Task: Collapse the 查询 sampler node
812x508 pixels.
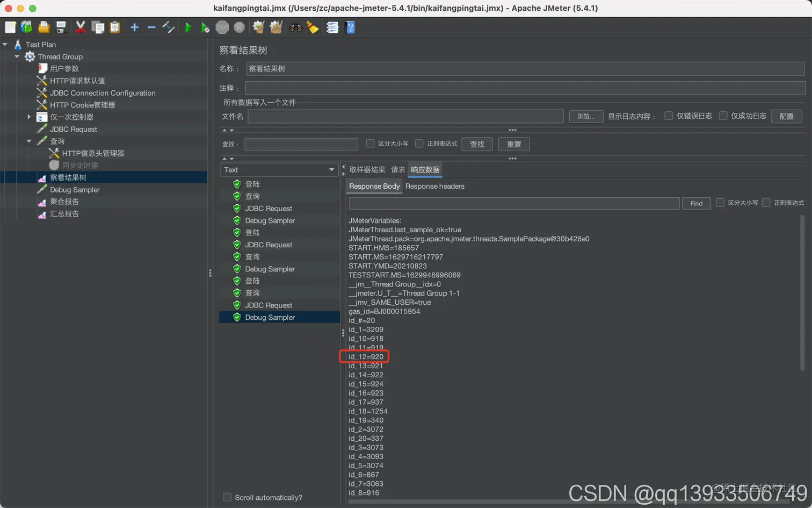Action: (29, 141)
